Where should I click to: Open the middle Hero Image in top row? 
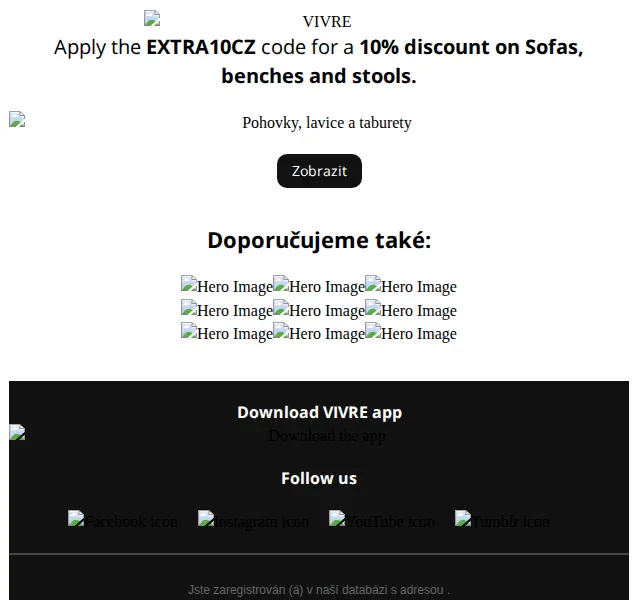coord(319,286)
